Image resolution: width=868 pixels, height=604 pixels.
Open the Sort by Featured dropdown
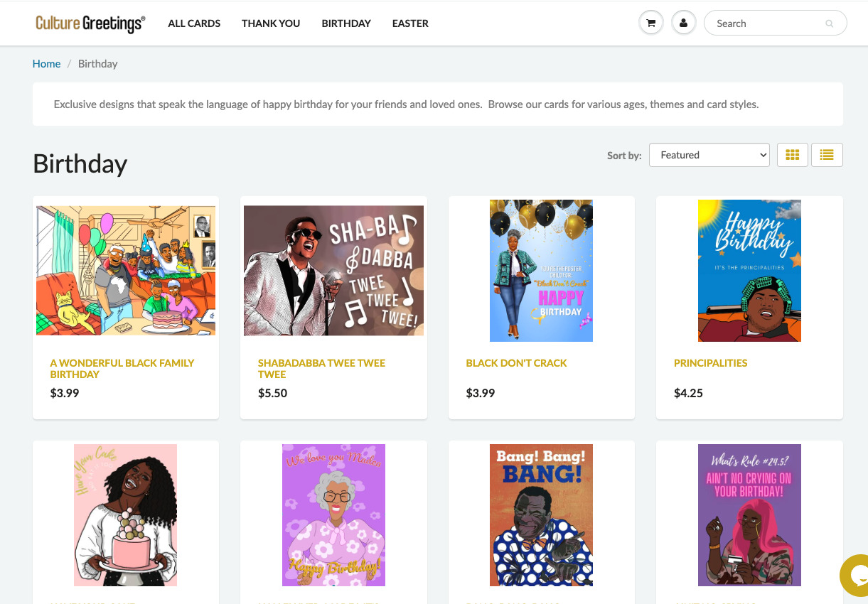pos(709,155)
